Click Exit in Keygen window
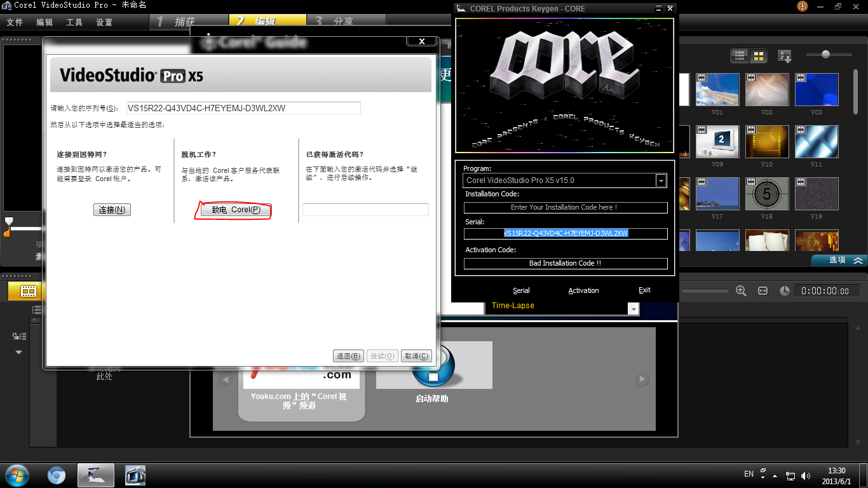The height and width of the screenshot is (488, 868). [644, 290]
